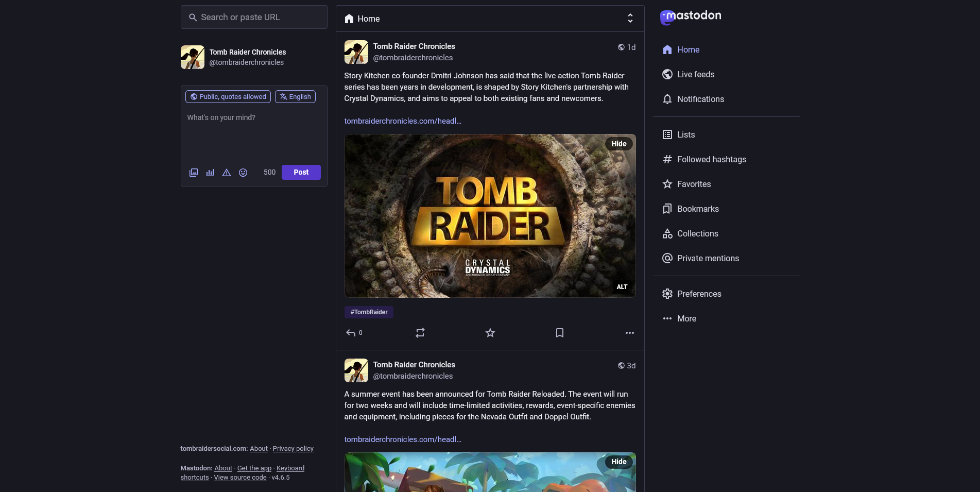This screenshot has height=492, width=980.
Task: Open profile avatar above compose box
Action: point(193,57)
